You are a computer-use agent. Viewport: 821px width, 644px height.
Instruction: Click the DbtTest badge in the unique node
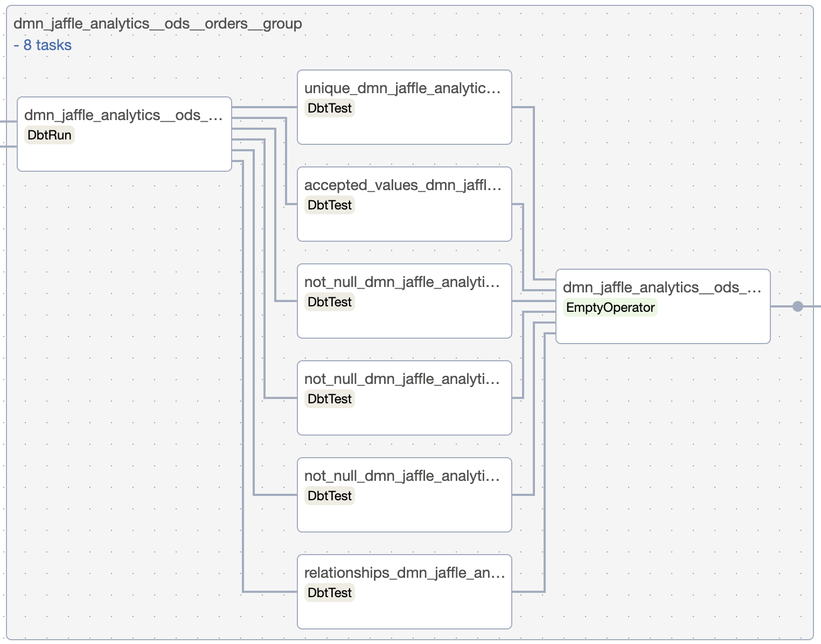click(329, 108)
